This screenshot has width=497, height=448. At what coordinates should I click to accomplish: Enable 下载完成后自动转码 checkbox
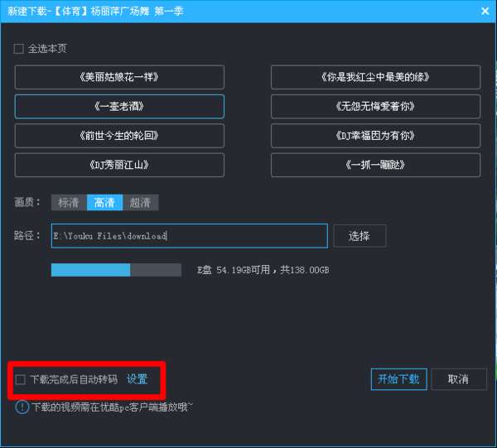click(20, 379)
